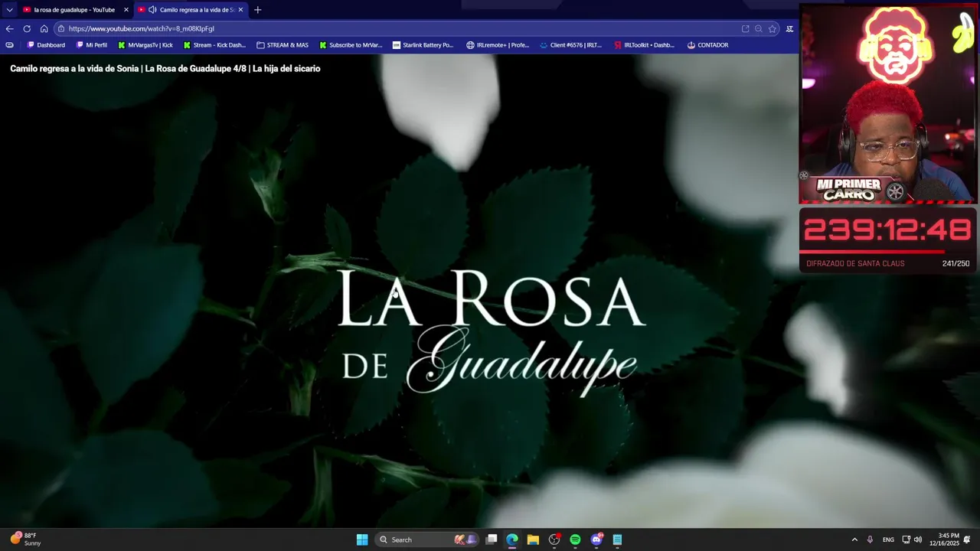Click the streamer webcam overlay
The height and width of the screenshot is (551, 980).
click(888, 104)
